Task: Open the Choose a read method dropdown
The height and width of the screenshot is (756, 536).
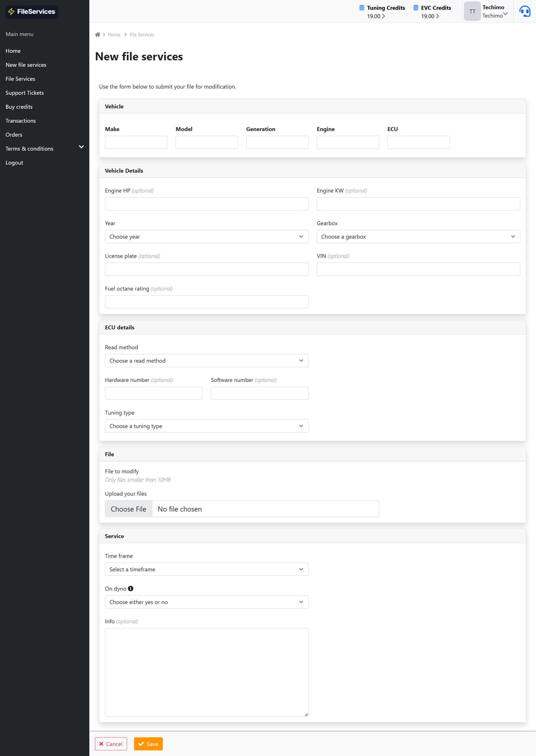Action: [207, 361]
